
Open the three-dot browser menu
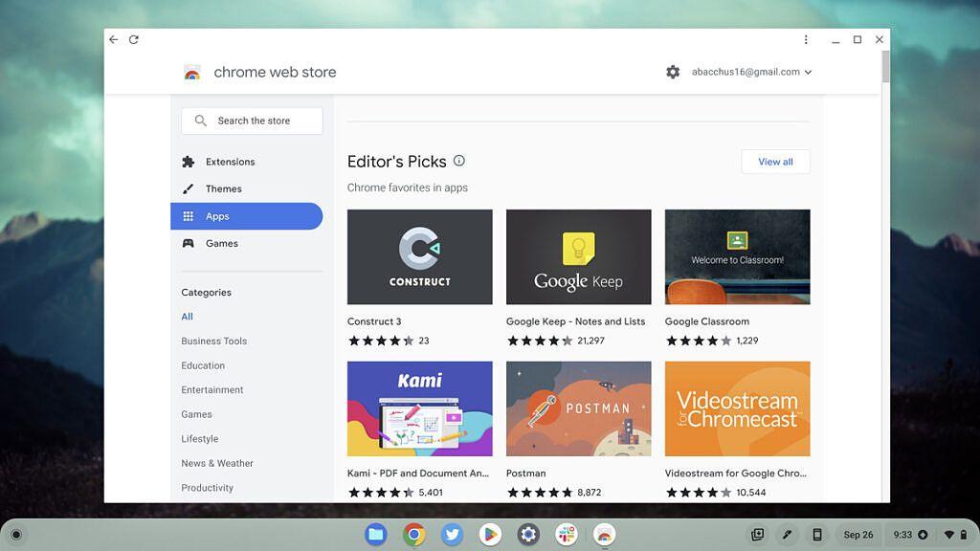(806, 39)
